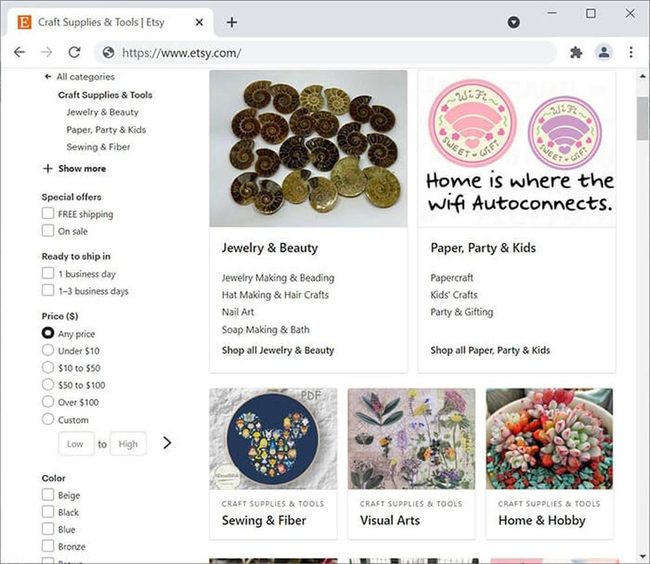Click the browser forward arrow
This screenshot has width=650, height=564.
tap(47, 52)
